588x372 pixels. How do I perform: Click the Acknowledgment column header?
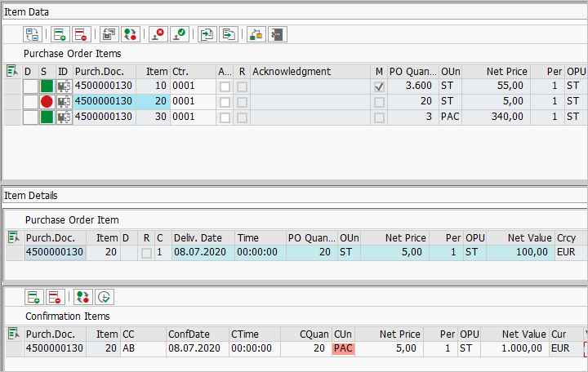click(309, 72)
